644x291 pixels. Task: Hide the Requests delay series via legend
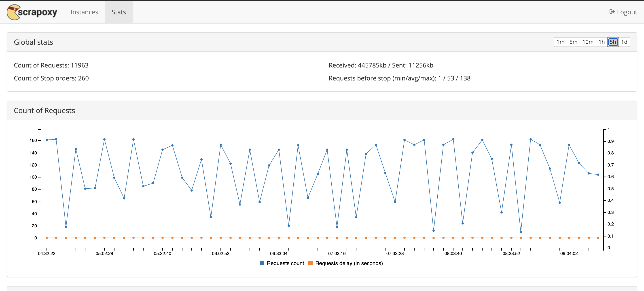point(349,263)
